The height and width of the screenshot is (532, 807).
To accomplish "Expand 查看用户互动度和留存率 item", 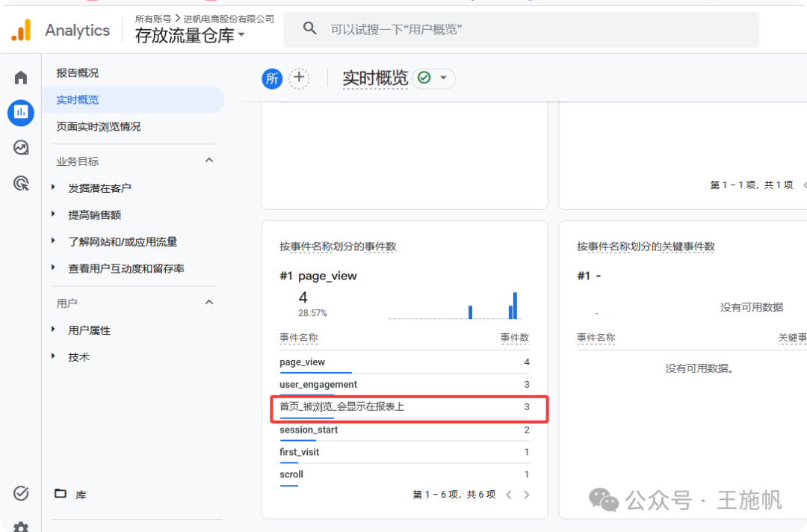I will tap(53, 267).
